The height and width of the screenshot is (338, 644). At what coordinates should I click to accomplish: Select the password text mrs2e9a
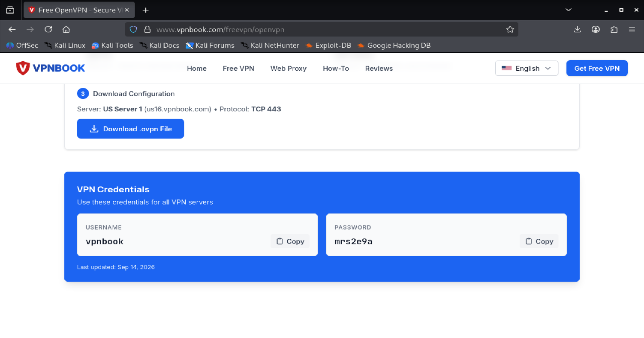click(353, 241)
